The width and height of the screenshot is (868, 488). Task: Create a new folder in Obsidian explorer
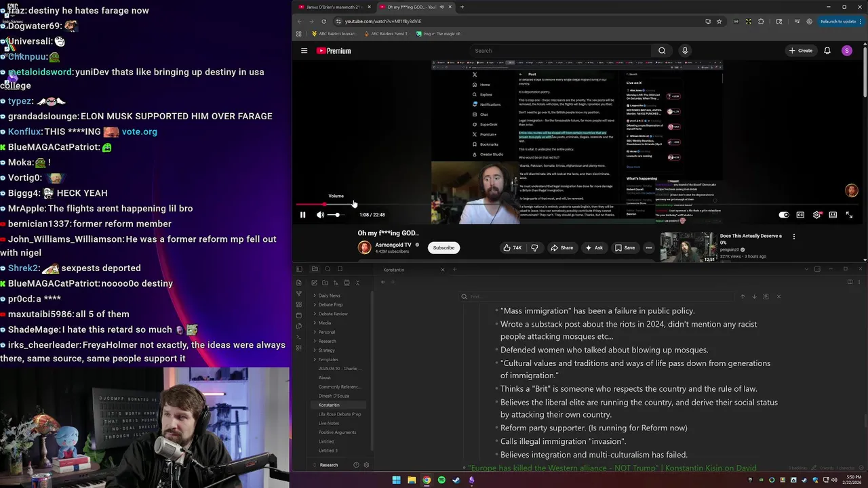325,283
